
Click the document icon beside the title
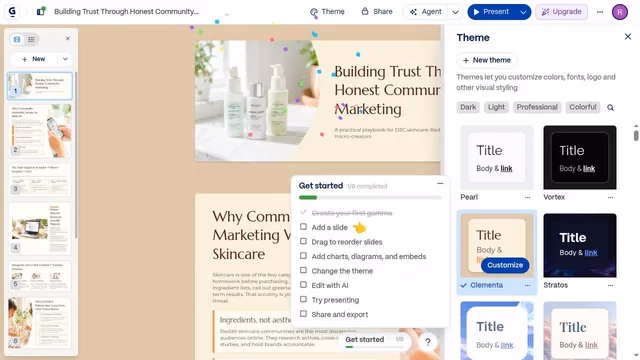41,11
